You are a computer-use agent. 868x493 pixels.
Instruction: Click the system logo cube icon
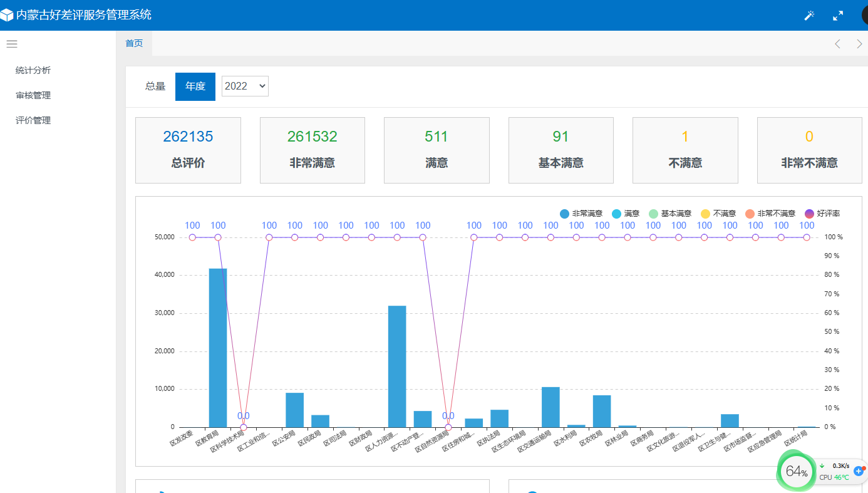(x=7, y=15)
